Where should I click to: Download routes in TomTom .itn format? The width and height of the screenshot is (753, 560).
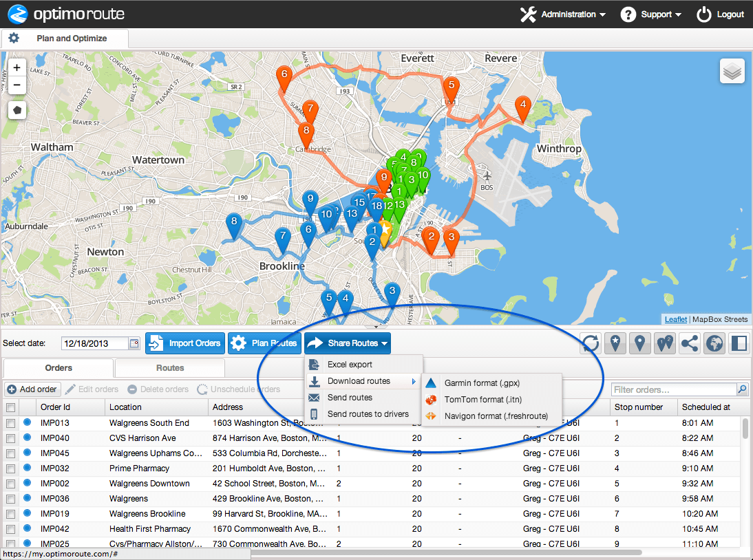pos(491,399)
